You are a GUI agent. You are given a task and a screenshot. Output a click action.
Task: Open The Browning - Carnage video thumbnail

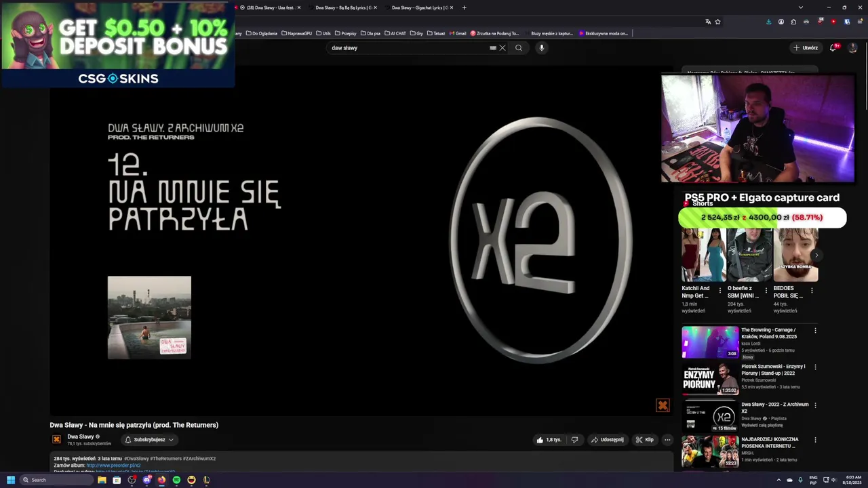[x=710, y=342]
